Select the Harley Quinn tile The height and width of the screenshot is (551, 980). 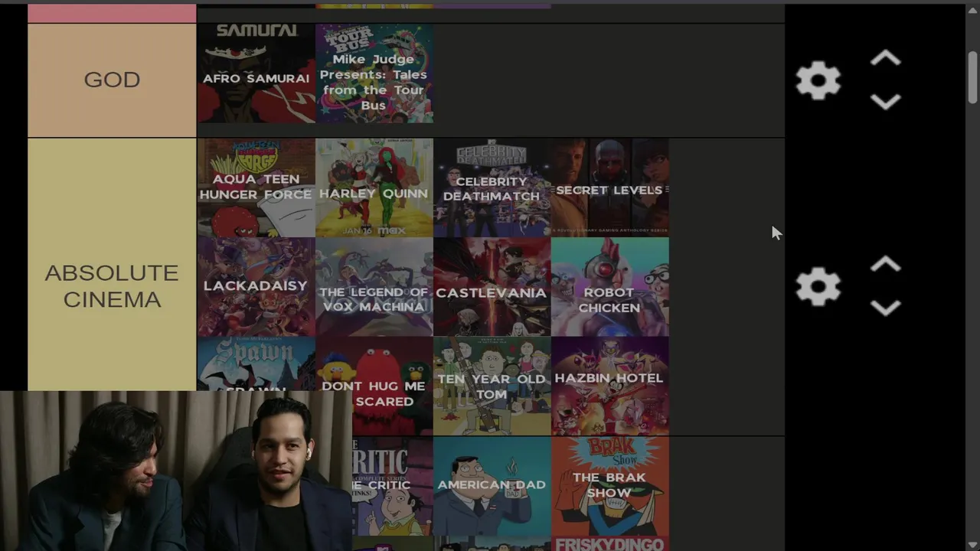(374, 187)
